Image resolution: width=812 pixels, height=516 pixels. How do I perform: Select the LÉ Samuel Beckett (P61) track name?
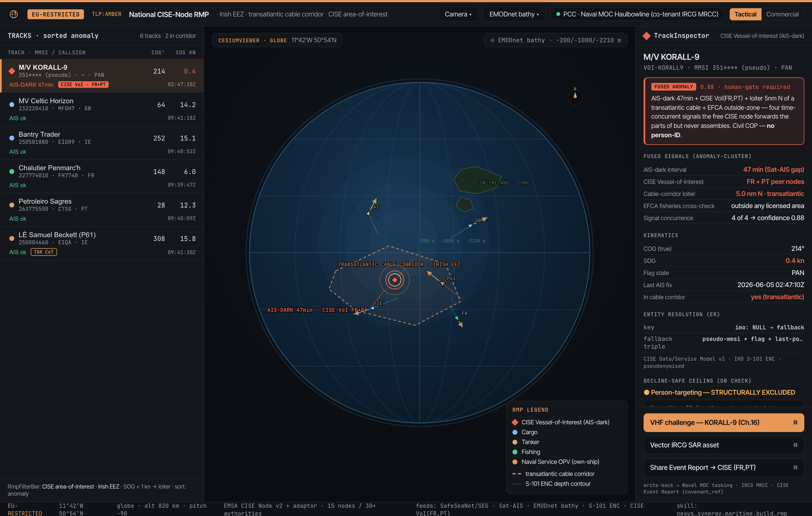point(57,235)
